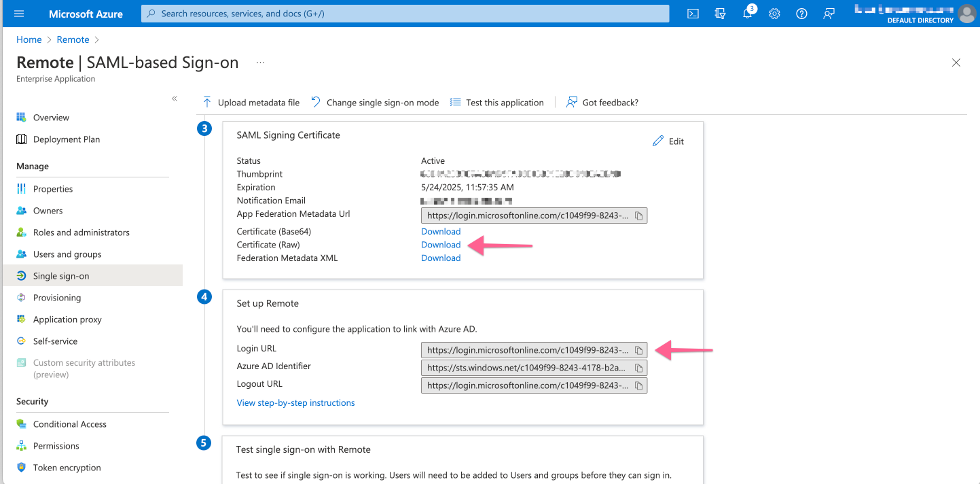Switch directory using the filter icon
The image size is (980, 484).
(720, 14)
